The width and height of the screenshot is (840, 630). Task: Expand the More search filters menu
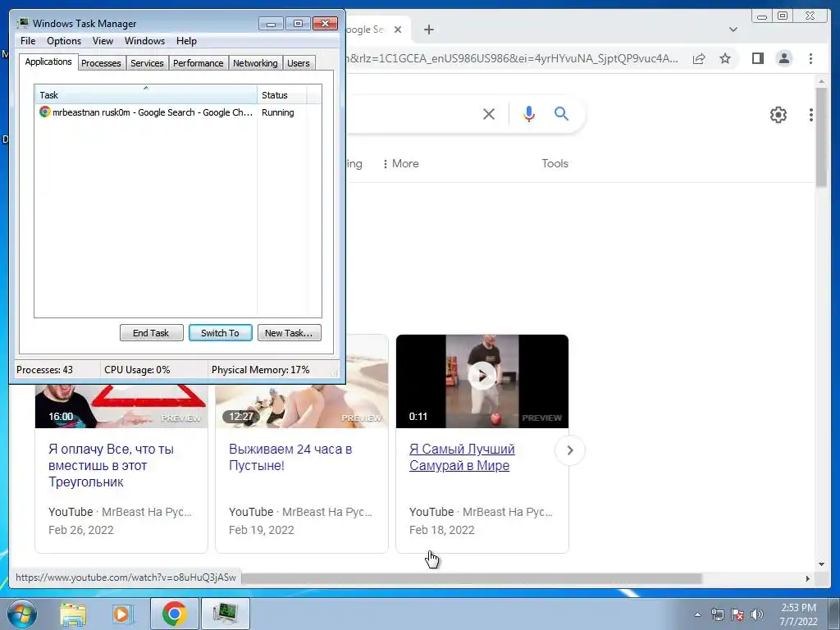(400, 163)
